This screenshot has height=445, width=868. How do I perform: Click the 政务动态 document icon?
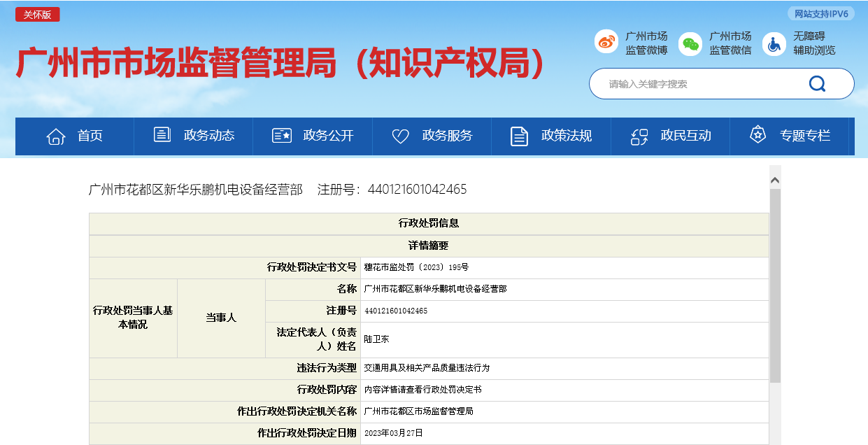[162, 135]
